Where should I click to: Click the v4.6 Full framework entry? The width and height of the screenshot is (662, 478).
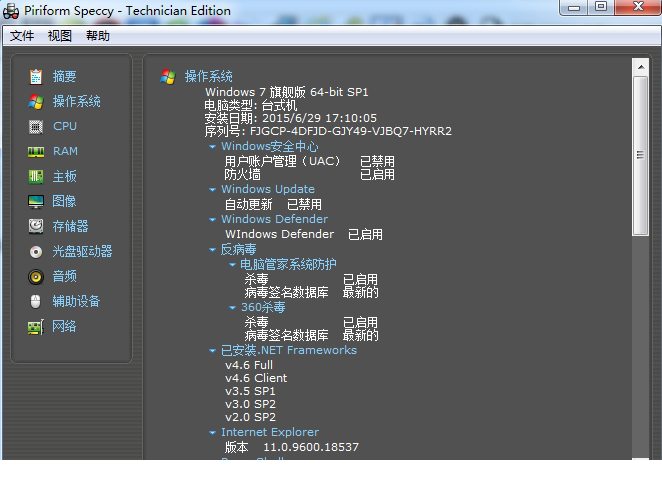(x=249, y=365)
